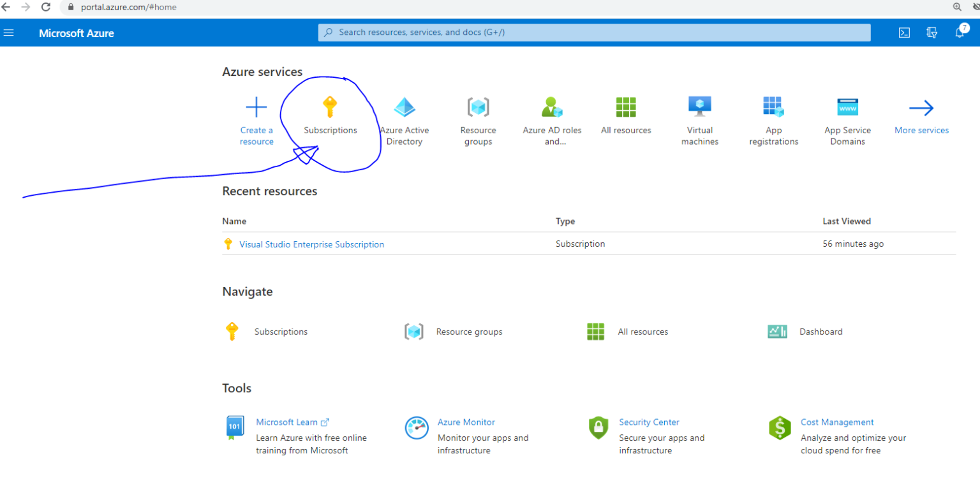Click the Create a resource text label
This screenshot has height=486, width=980.
point(256,136)
